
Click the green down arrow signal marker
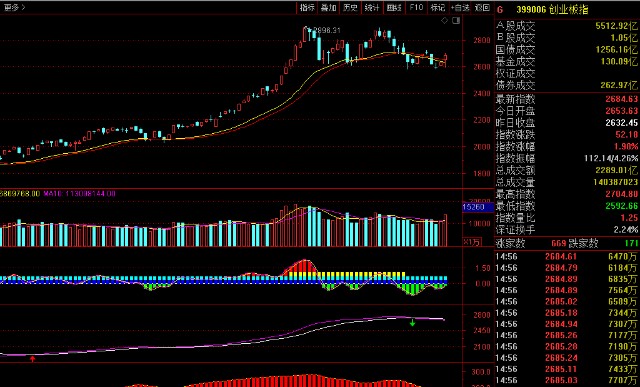pyautogui.click(x=412, y=322)
